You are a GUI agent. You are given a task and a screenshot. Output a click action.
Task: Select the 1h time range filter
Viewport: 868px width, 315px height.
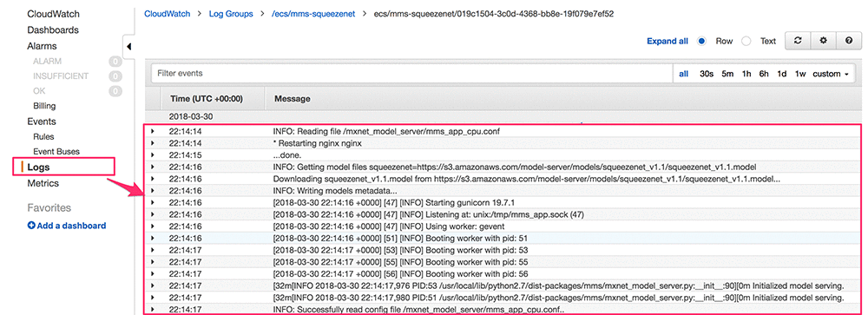[746, 74]
